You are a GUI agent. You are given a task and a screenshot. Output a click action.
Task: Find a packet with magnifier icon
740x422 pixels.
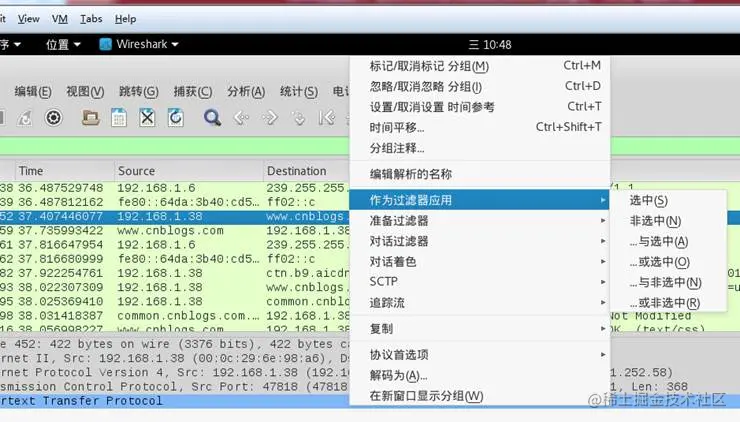(x=212, y=118)
